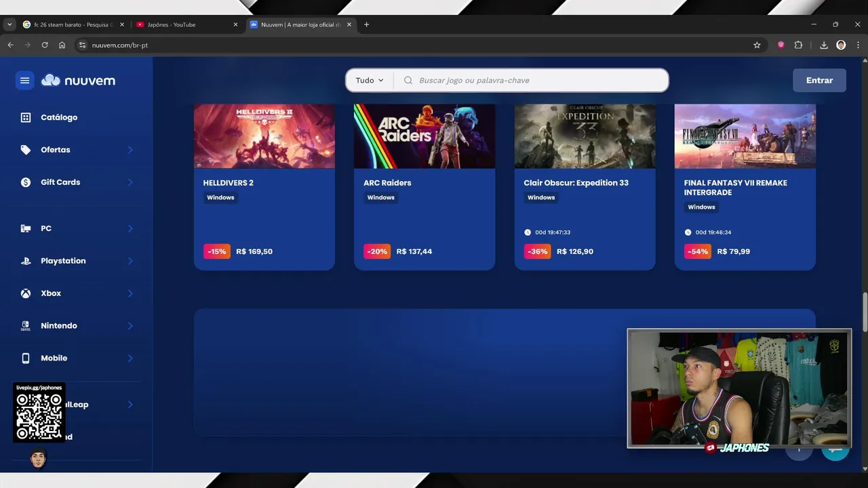The image size is (868, 488).
Task: Click the HELLDIVERS 2 cover image
Action: (264, 136)
